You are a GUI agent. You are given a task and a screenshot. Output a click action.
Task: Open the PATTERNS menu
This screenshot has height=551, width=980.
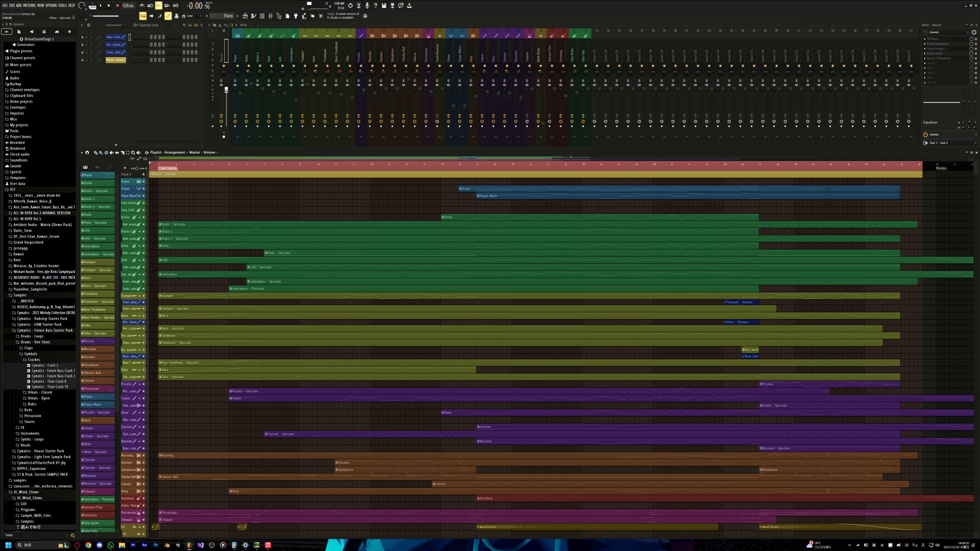29,6
